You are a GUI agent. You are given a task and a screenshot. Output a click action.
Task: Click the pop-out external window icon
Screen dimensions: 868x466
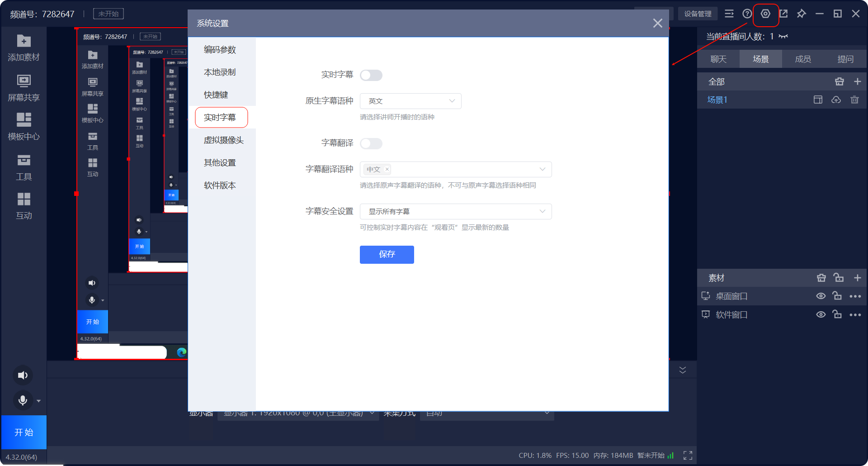[x=783, y=14]
